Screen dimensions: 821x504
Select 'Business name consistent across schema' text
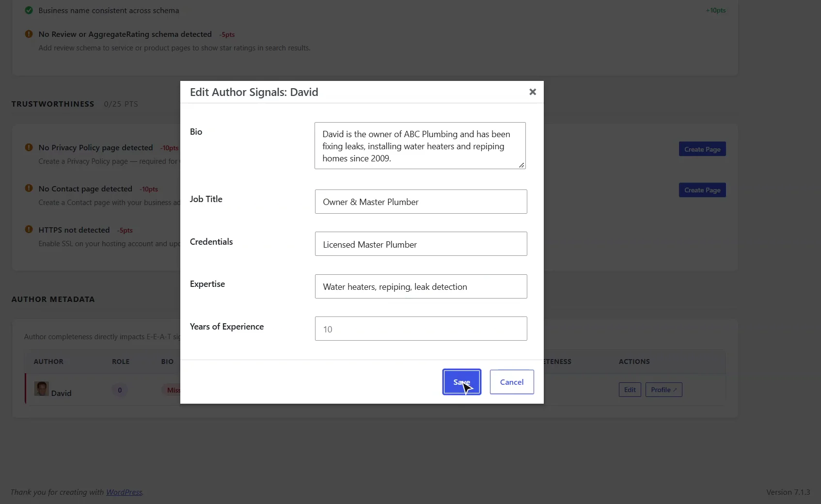tap(109, 10)
